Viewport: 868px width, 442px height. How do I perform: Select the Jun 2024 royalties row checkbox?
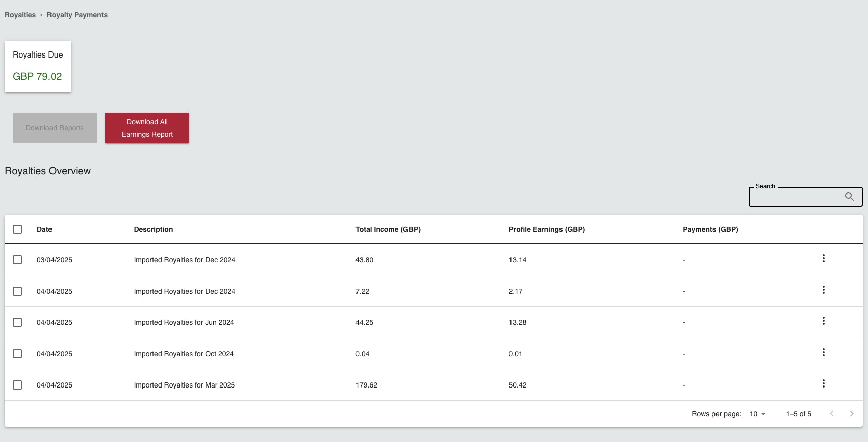[x=17, y=322]
